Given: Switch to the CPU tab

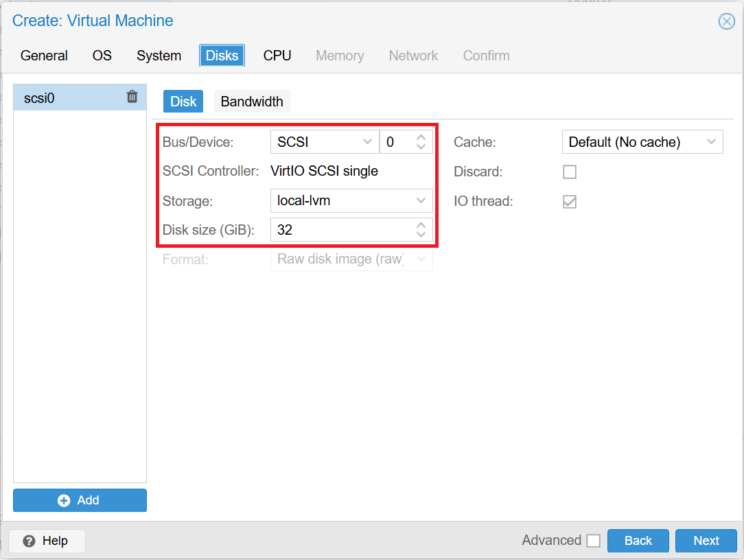Looking at the screenshot, I should 277,56.
